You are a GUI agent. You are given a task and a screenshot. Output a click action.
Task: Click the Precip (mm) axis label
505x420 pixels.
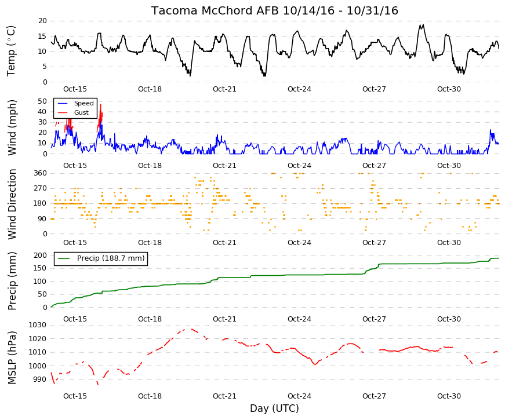pyautogui.click(x=12, y=281)
